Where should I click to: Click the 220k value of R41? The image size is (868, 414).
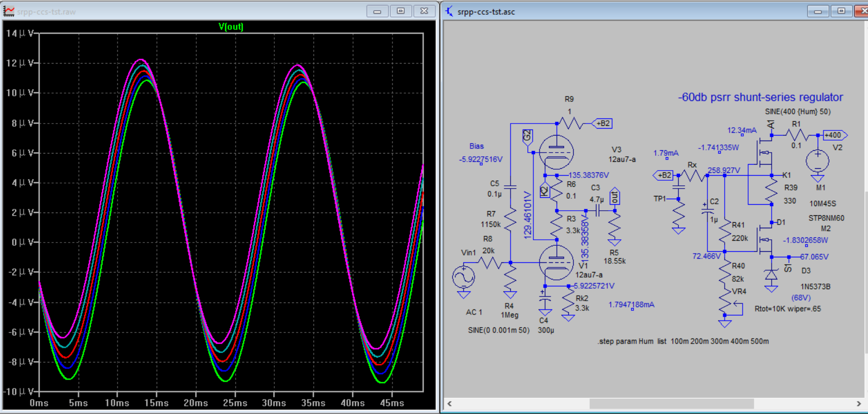(740, 238)
